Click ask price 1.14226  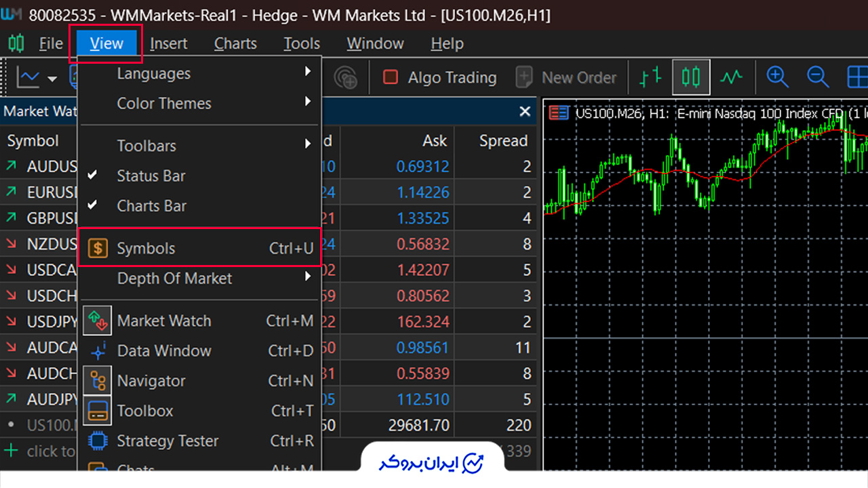tap(422, 192)
